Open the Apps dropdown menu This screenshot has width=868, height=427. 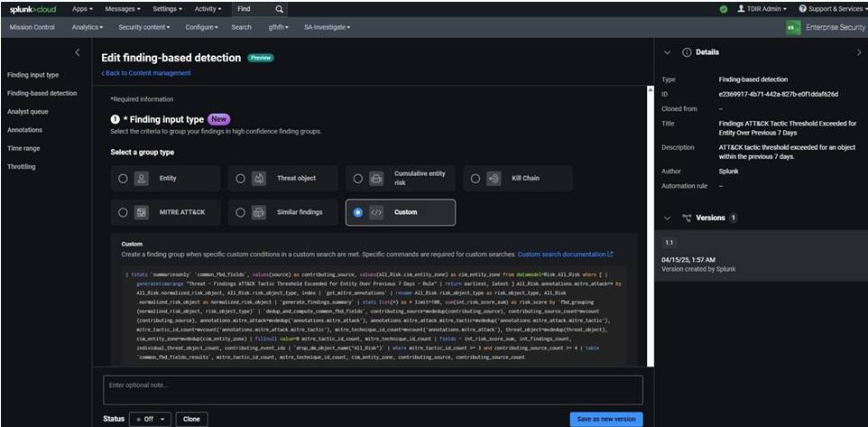(82, 9)
